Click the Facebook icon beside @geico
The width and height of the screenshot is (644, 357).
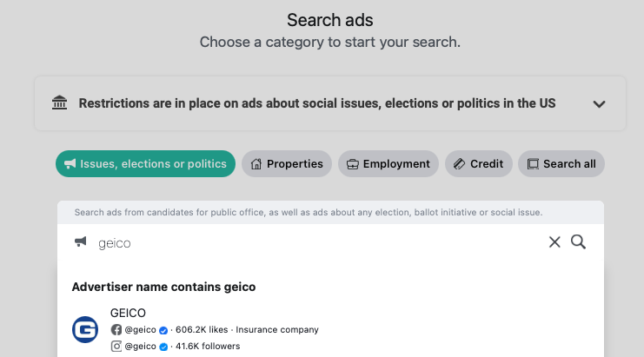click(116, 330)
